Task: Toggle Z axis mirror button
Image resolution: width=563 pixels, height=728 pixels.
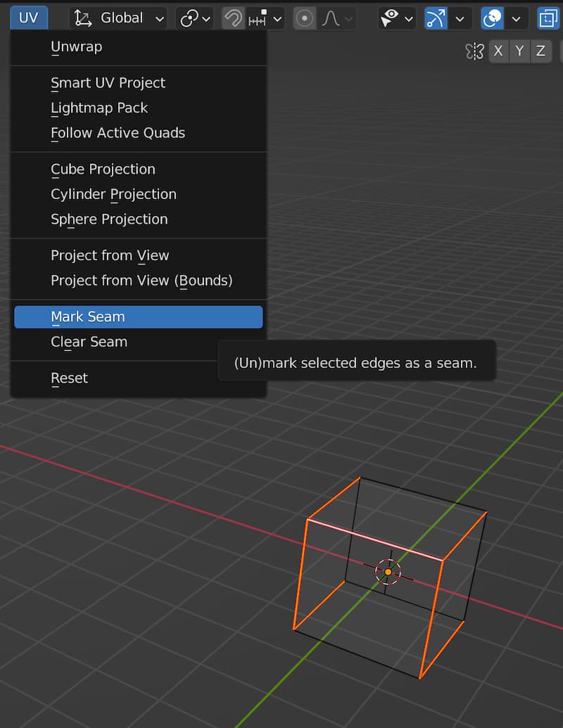Action: (x=540, y=51)
